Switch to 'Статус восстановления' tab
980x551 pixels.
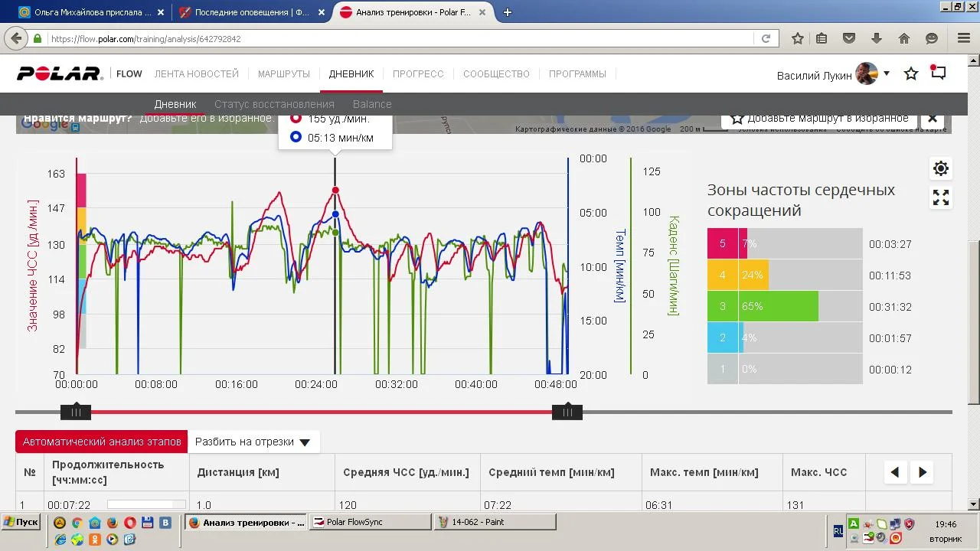[274, 104]
